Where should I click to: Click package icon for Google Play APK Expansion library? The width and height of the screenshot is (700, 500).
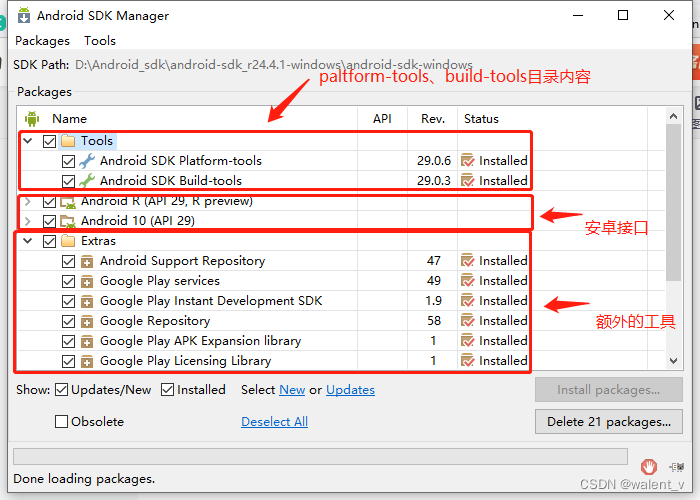click(87, 341)
